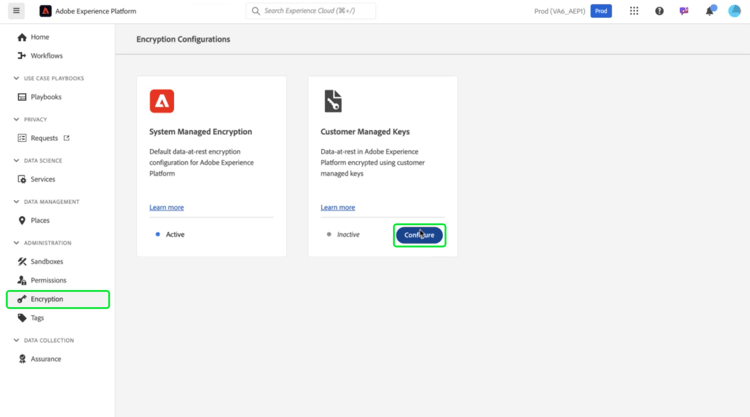Screen dimensions: 750x417
Task: Go to Workflows in the sidebar
Action: 47,55
